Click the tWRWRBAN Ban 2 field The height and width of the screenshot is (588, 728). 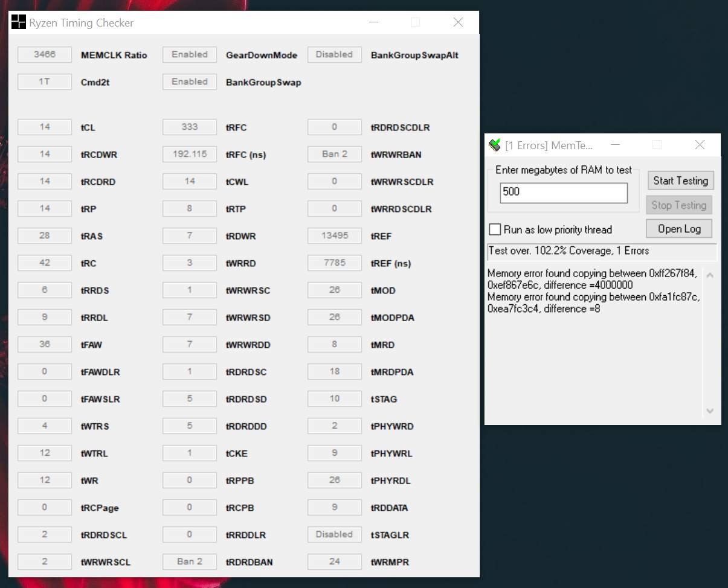(x=335, y=154)
